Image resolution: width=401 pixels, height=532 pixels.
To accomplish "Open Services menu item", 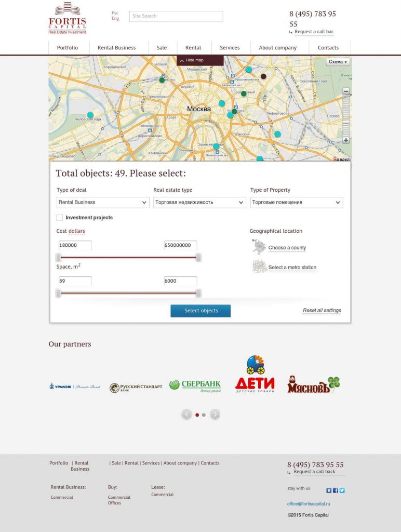I will pyautogui.click(x=230, y=48).
